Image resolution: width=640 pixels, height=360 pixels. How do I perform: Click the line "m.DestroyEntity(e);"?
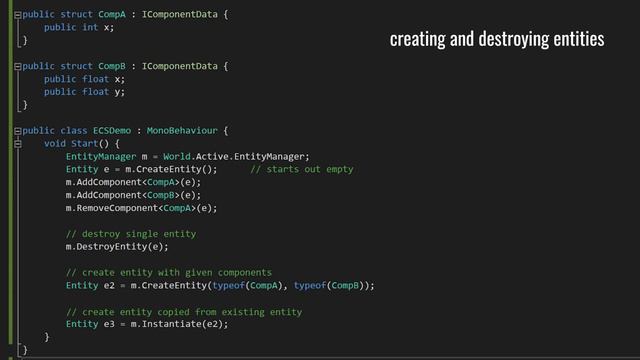click(117, 247)
